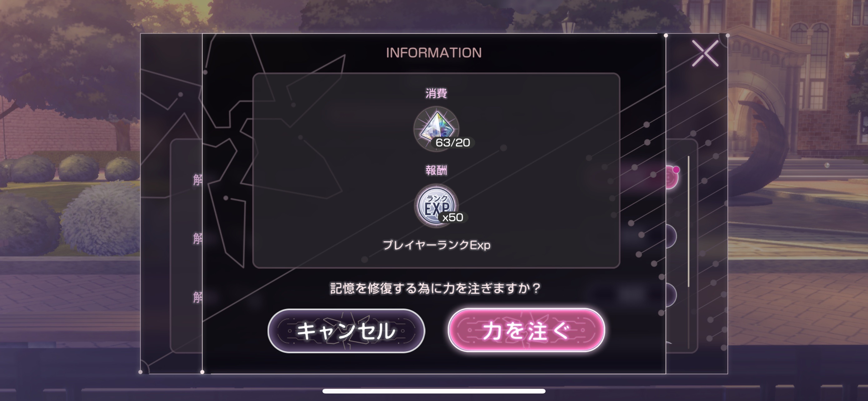The height and width of the screenshot is (401, 868).
Task: Click the プレイヤーランクExp reward name
Action: 436,245
